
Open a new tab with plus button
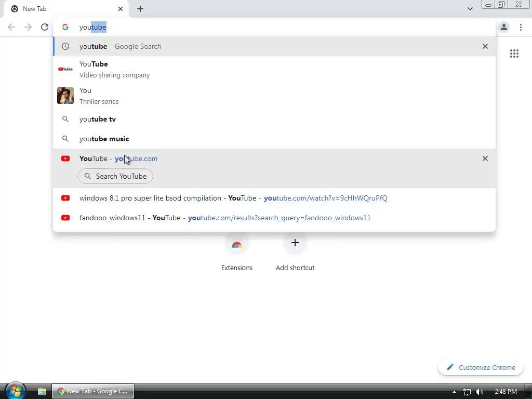(140, 9)
